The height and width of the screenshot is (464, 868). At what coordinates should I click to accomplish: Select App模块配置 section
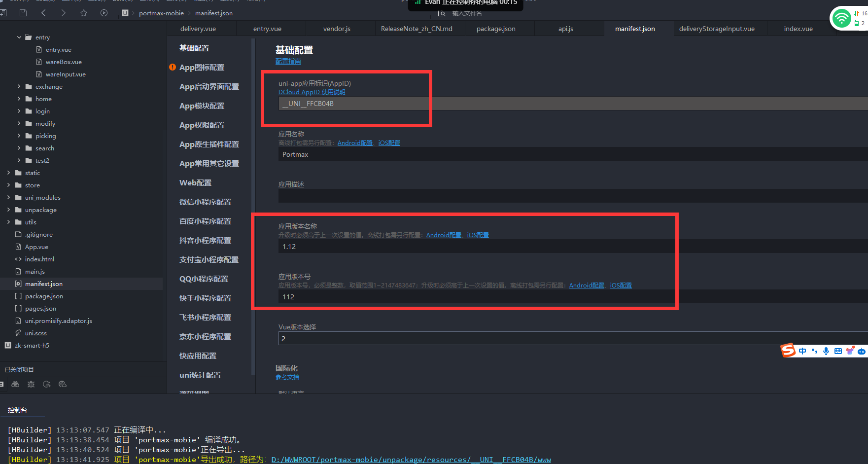202,106
